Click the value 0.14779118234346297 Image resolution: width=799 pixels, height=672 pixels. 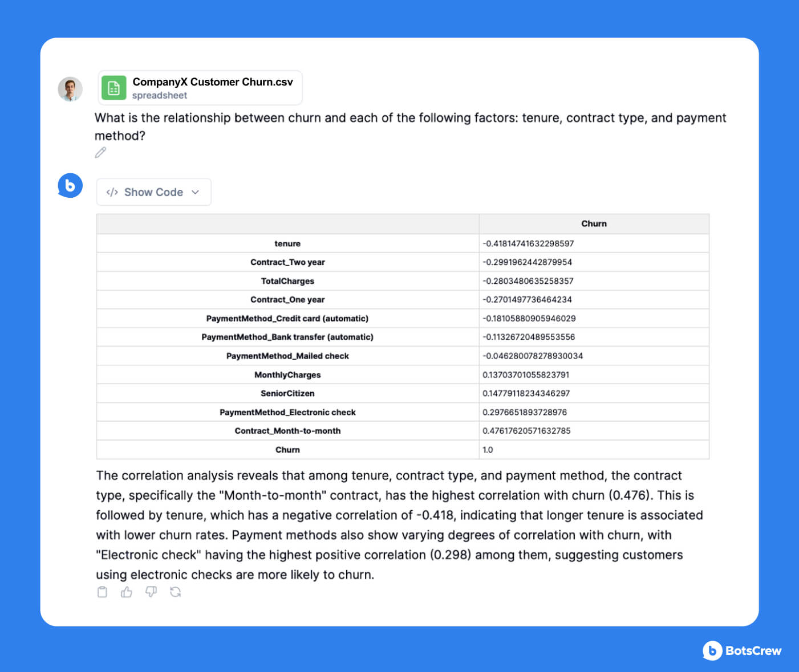pyautogui.click(x=526, y=393)
